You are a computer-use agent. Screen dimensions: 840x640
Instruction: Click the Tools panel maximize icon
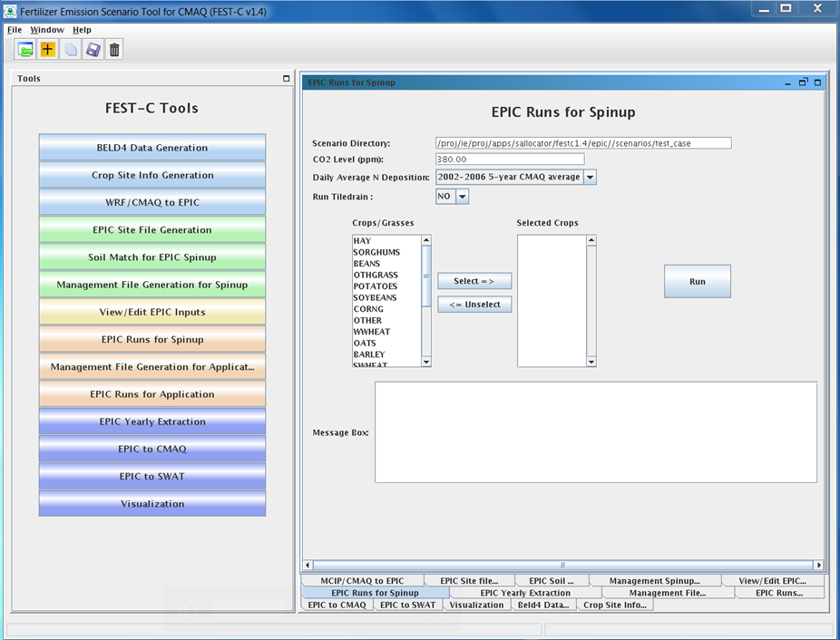[x=286, y=78]
